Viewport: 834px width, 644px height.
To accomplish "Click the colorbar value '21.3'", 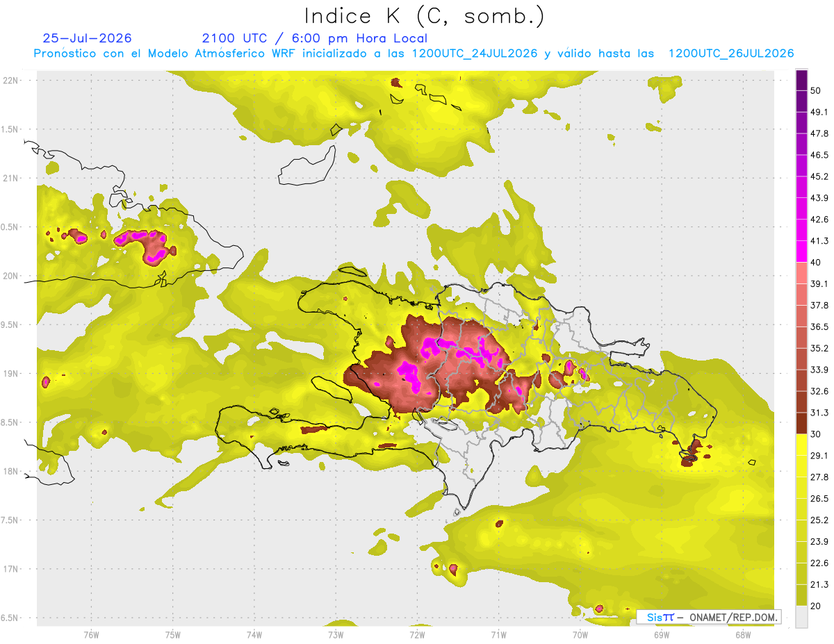I will tap(819, 585).
